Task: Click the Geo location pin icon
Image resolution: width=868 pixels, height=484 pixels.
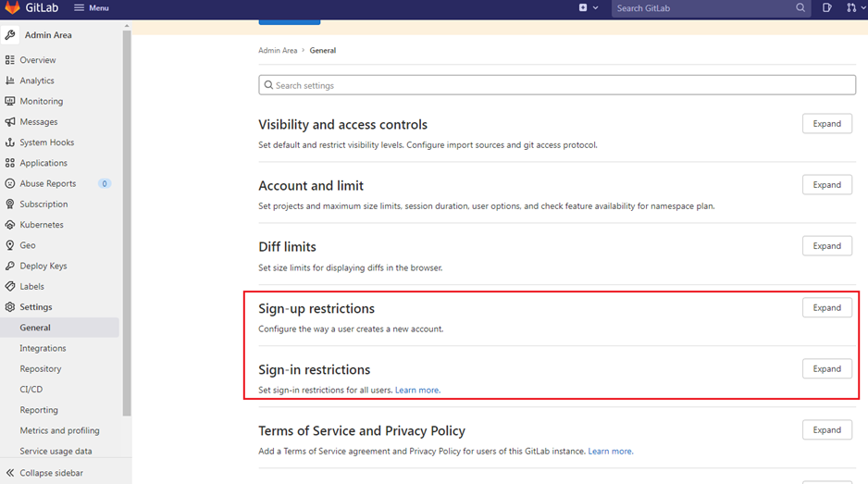Action: click(x=10, y=244)
